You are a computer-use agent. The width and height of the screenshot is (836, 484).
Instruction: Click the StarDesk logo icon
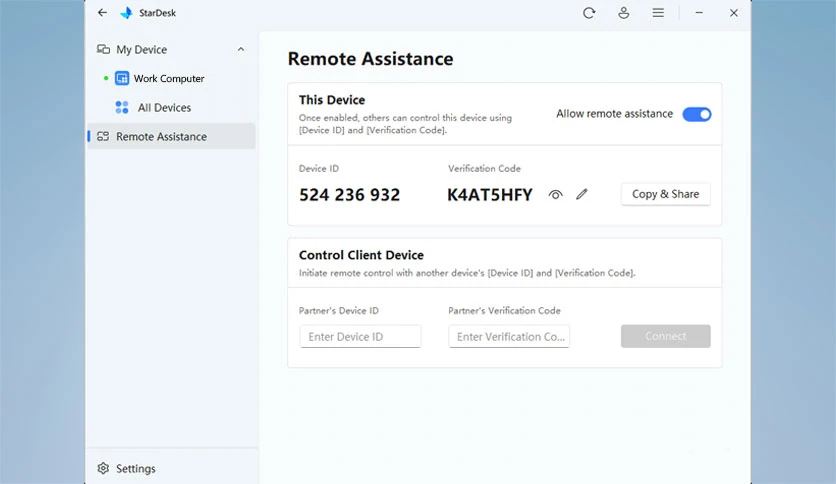(x=126, y=13)
